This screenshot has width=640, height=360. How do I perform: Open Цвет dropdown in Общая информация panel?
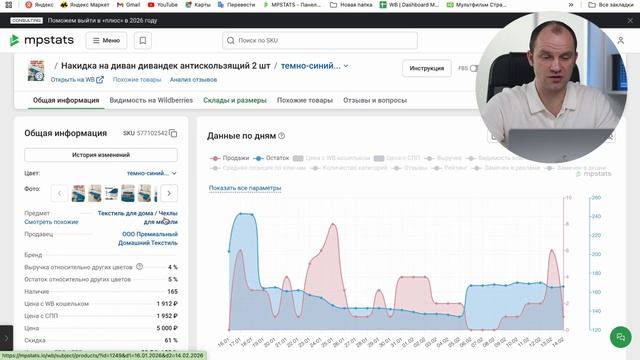click(152, 173)
